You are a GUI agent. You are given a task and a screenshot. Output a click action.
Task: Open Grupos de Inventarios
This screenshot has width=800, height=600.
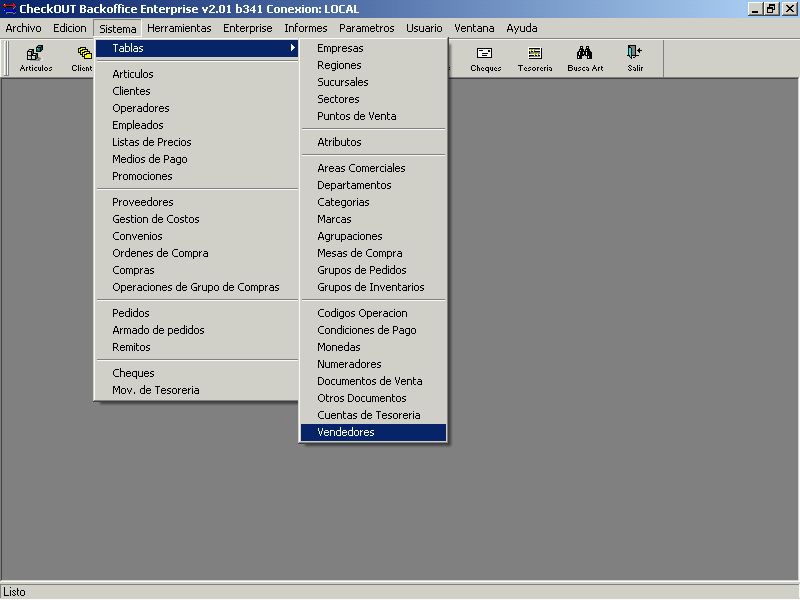(x=373, y=287)
